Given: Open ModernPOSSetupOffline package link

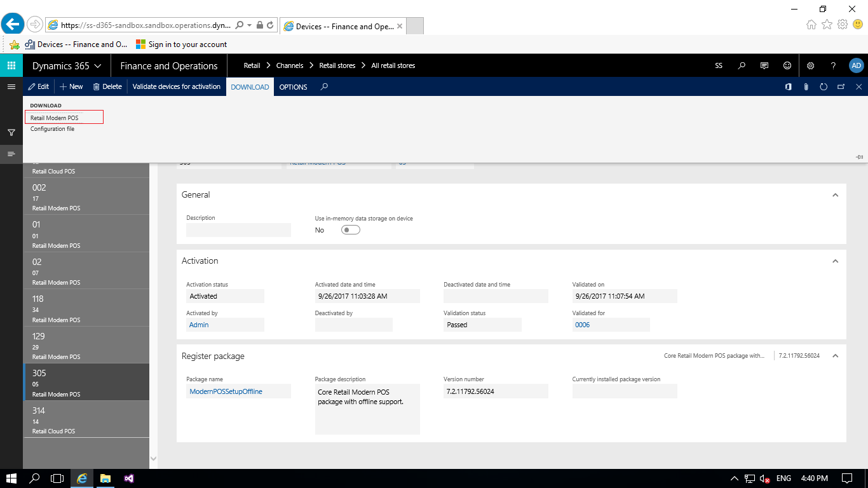Looking at the screenshot, I should (226, 391).
